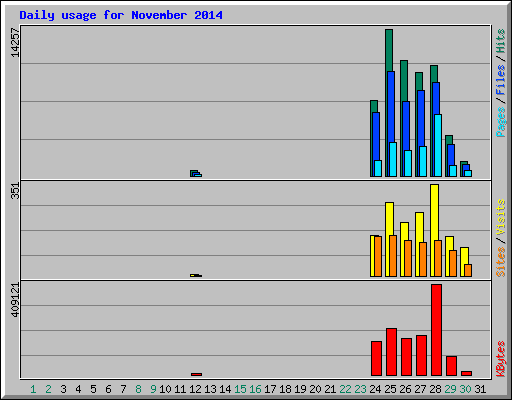
Task: Click the red KBytes bar for day 27
Action: pyautogui.click(x=421, y=356)
